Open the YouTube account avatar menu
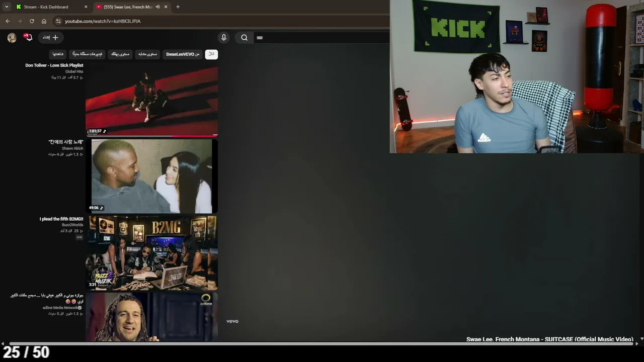The width and height of the screenshot is (644, 362). (12, 38)
